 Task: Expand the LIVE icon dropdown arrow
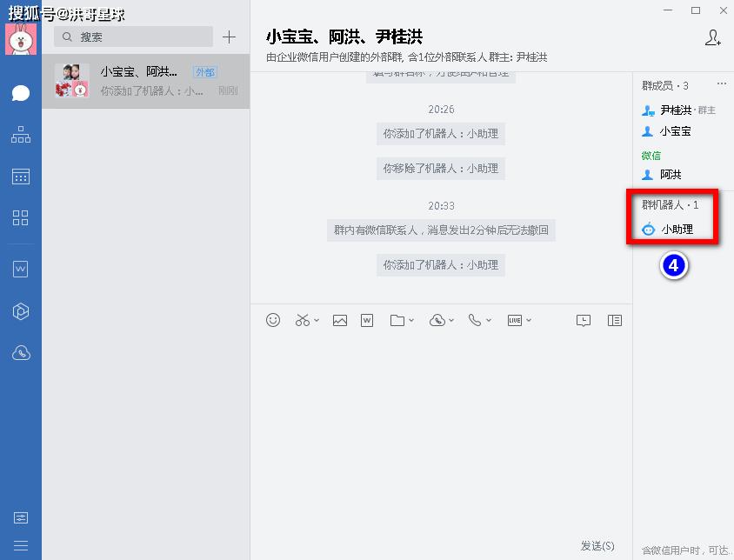pyautogui.click(x=529, y=320)
